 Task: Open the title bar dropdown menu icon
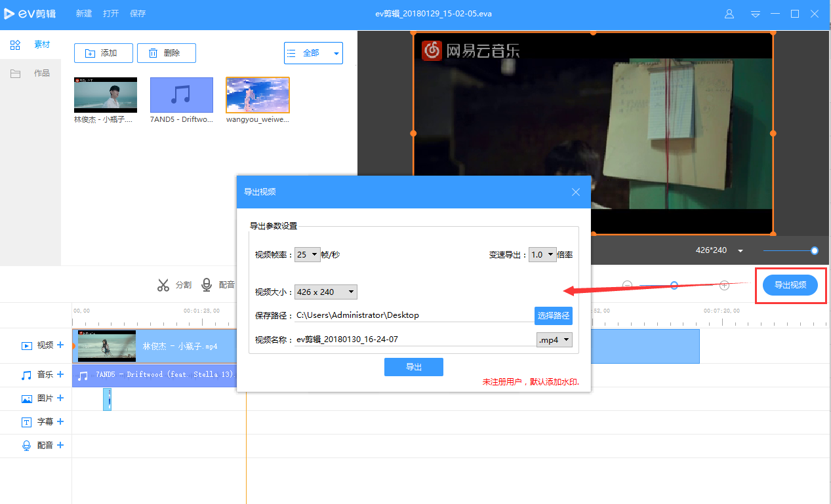coord(756,14)
